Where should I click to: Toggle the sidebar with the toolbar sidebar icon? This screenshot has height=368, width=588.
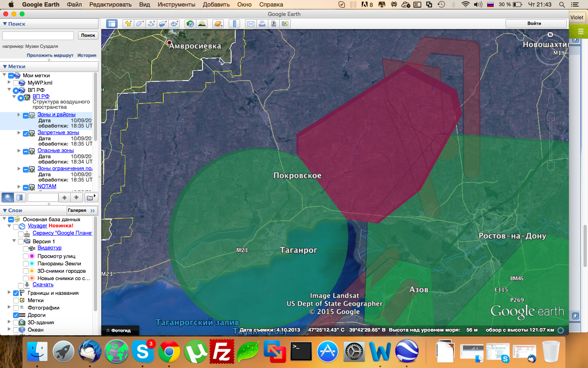[111, 24]
